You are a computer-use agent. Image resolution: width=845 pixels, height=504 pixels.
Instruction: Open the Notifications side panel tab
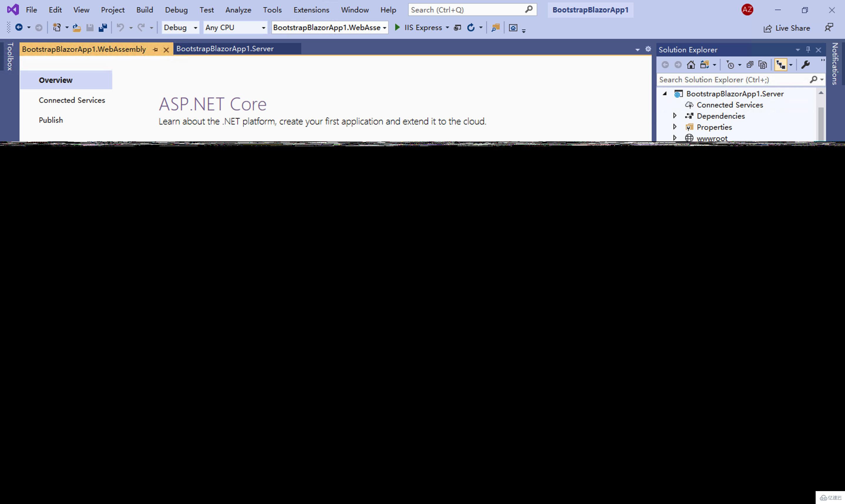pos(834,63)
